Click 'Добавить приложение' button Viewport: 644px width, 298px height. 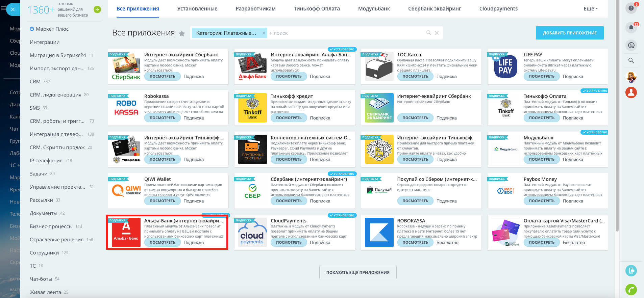click(570, 33)
